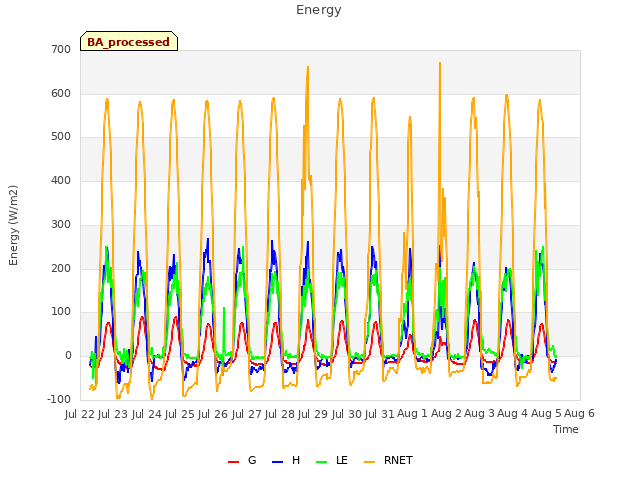Screen dimensions: 640x480
Task: Click the tallest RNET spike near Aug 2
Action: tap(440, 63)
